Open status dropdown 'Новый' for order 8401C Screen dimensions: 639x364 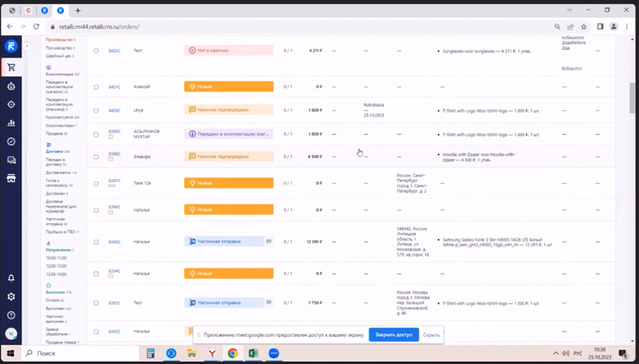(x=228, y=86)
